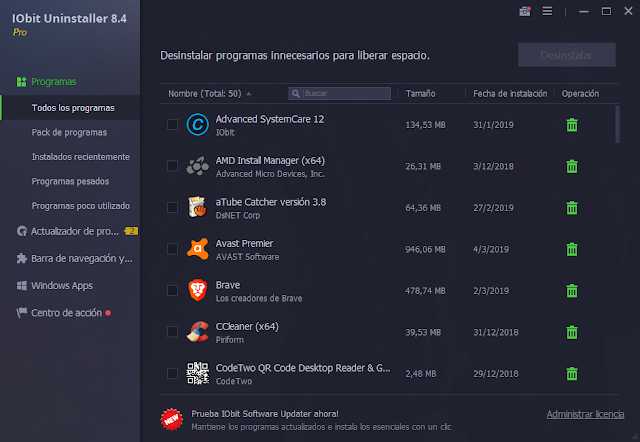Remove Brave using its trash icon
The height and width of the screenshot is (442, 640).
572,291
